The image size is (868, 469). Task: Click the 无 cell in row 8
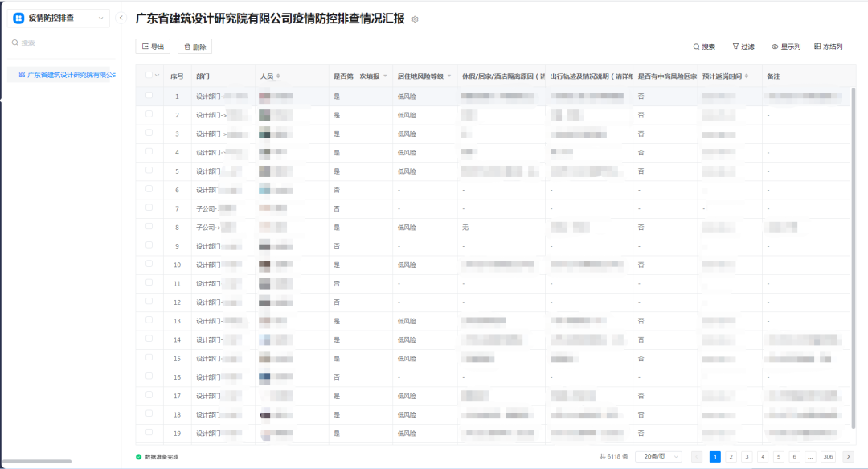point(465,228)
